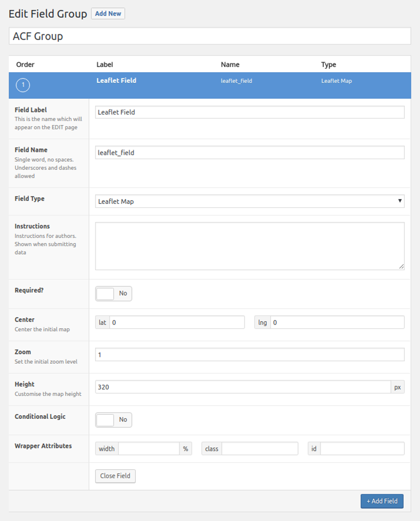Image resolution: width=420 pixels, height=521 pixels.
Task: Toggle the Required switch
Action: 114,294
